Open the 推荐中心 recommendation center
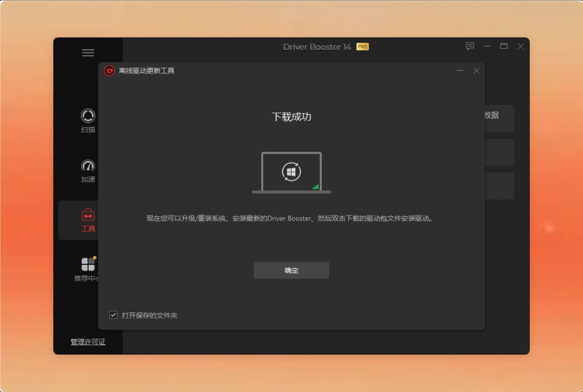583x392 pixels. (x=87, y=269)
